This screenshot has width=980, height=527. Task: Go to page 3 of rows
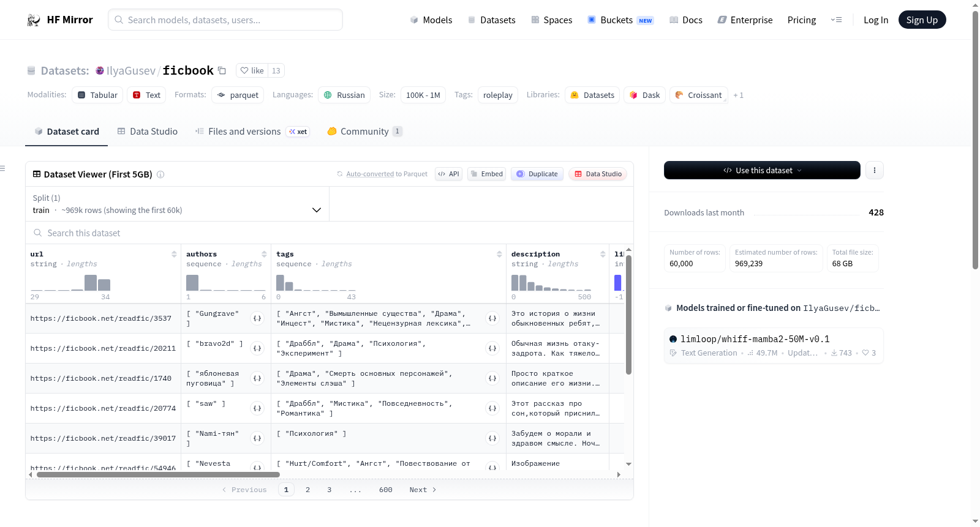[329, 490]
